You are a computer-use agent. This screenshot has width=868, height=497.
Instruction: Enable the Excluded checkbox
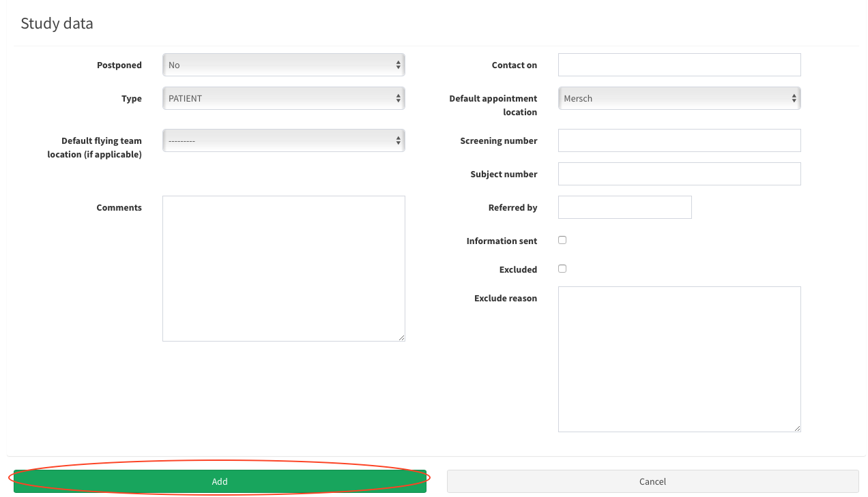[x=562, y=269]
